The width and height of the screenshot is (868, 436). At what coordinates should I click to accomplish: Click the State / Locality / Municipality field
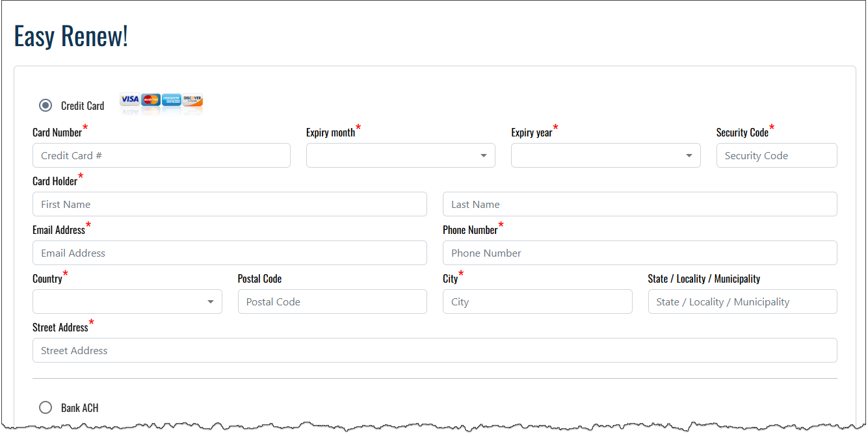pyautogui.click(x=743, y=301)
